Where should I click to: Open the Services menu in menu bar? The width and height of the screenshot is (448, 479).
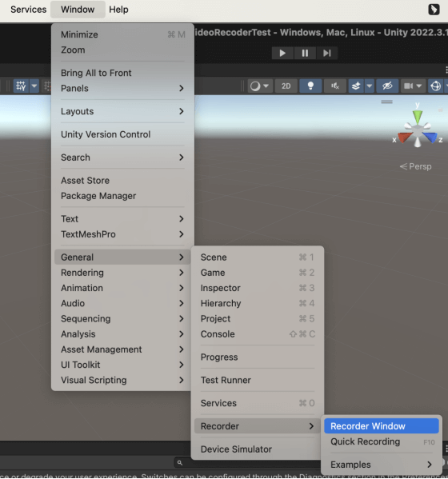[29, 10]
